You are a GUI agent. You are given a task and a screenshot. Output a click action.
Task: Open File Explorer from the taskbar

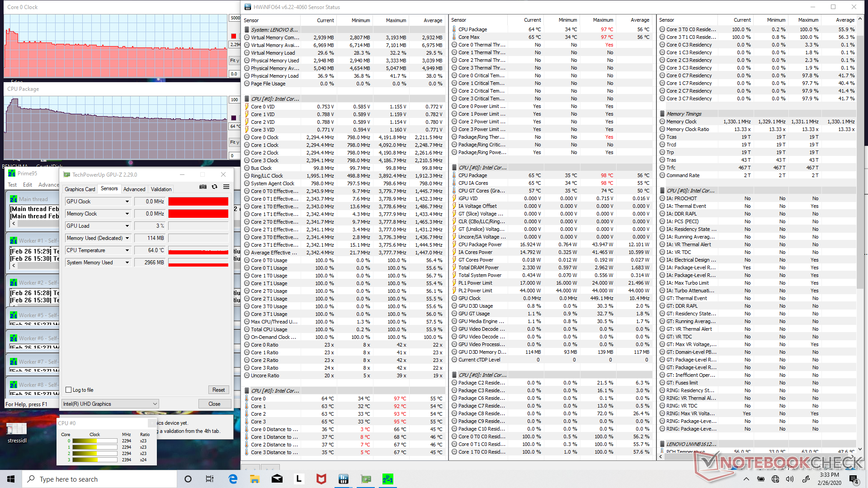coord(255,479)
